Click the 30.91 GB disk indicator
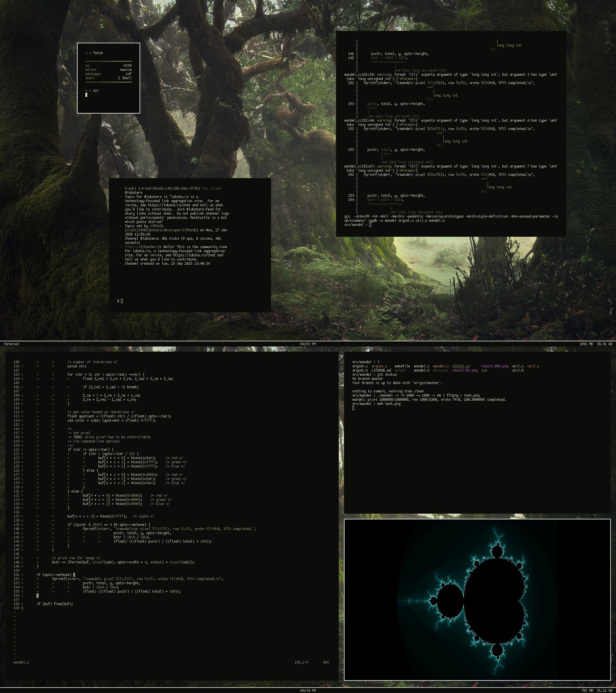 [604, 344]
